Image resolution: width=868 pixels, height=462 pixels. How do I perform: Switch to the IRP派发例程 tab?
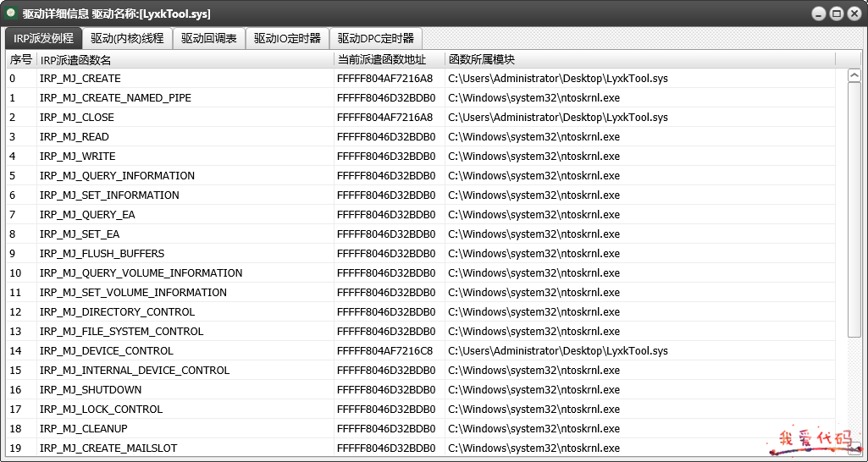tap(43, 38)
